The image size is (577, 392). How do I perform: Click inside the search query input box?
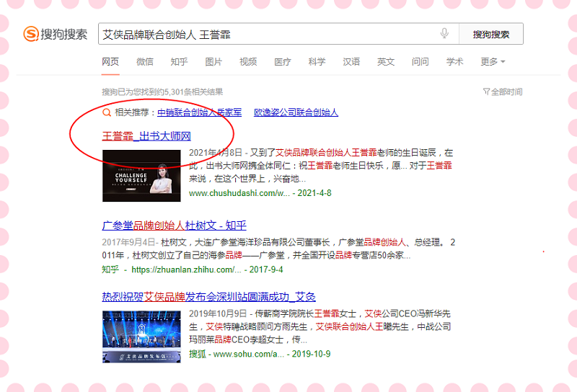coord(267,34)
